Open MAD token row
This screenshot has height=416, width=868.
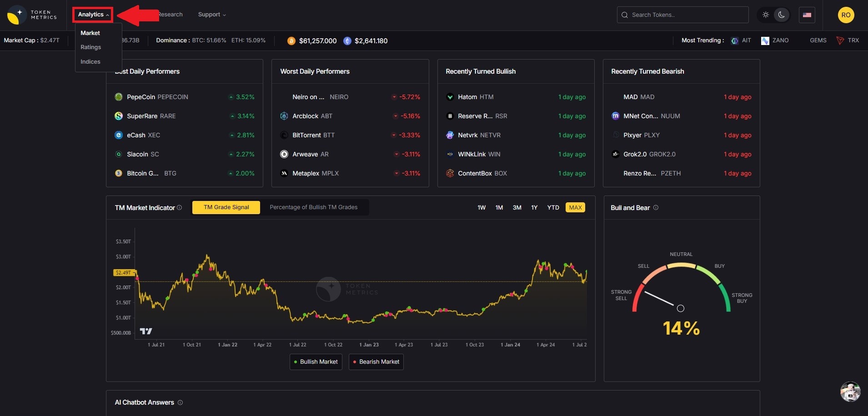681,97
